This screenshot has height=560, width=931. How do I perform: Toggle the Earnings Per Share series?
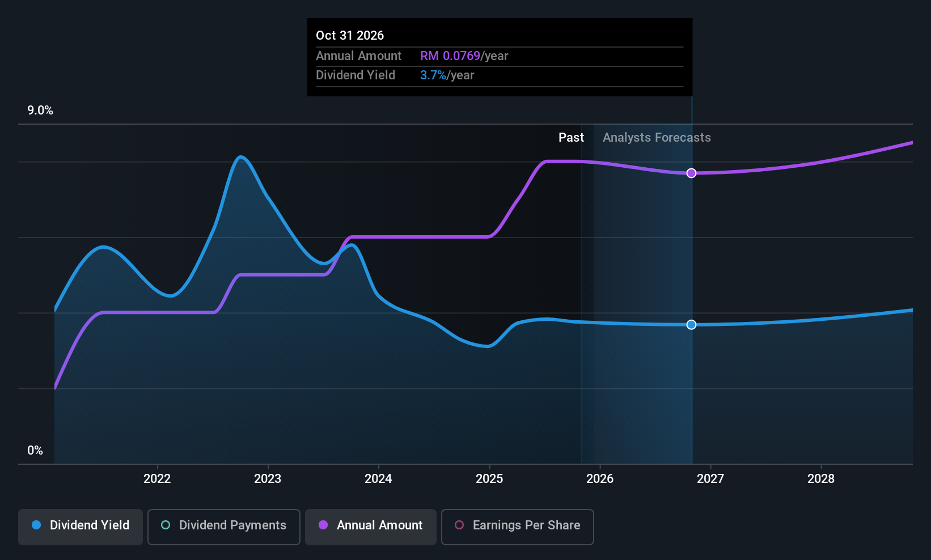pyautogui.click(x=518, y=527)
